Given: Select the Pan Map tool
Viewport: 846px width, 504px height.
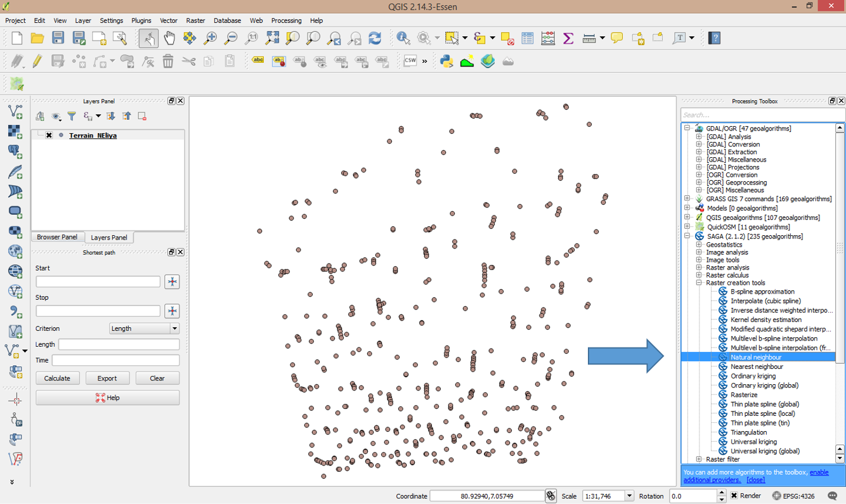Looking at the screenshot, I should pyautogui.click(x=169, y=38).
